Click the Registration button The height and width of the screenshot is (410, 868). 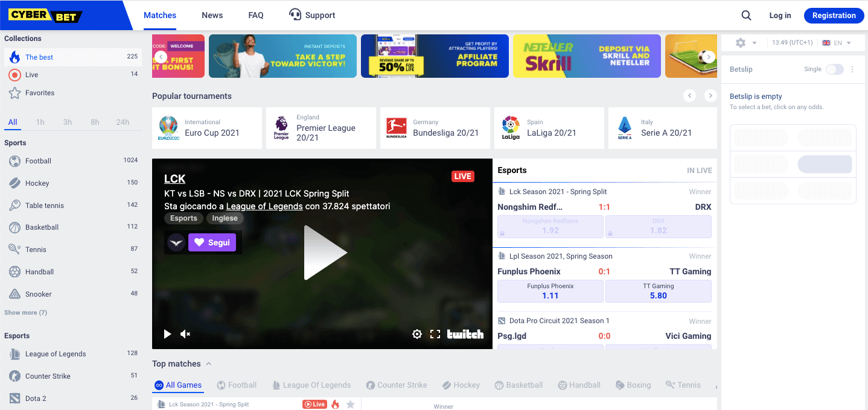pyautogui.click(x=834, y=15)
